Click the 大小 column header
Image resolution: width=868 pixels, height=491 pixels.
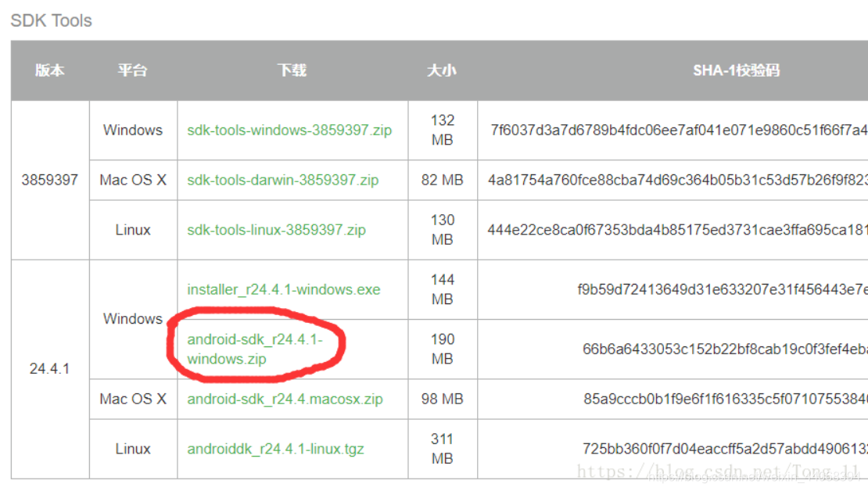point(443,70)
